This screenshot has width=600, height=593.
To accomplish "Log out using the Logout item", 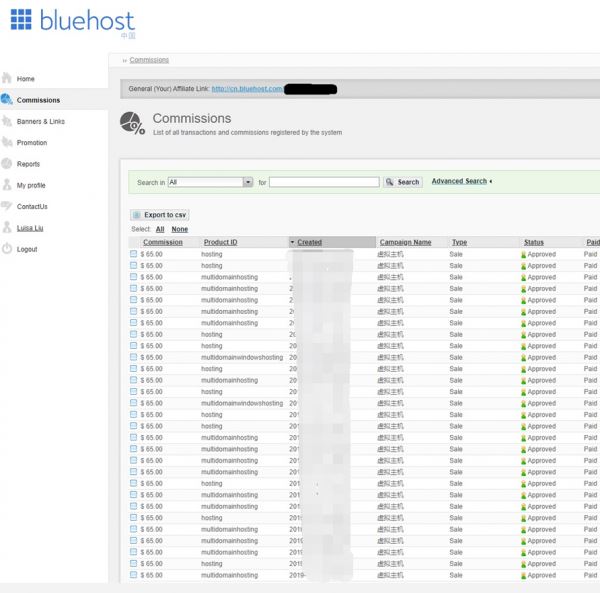I will 27,249.
